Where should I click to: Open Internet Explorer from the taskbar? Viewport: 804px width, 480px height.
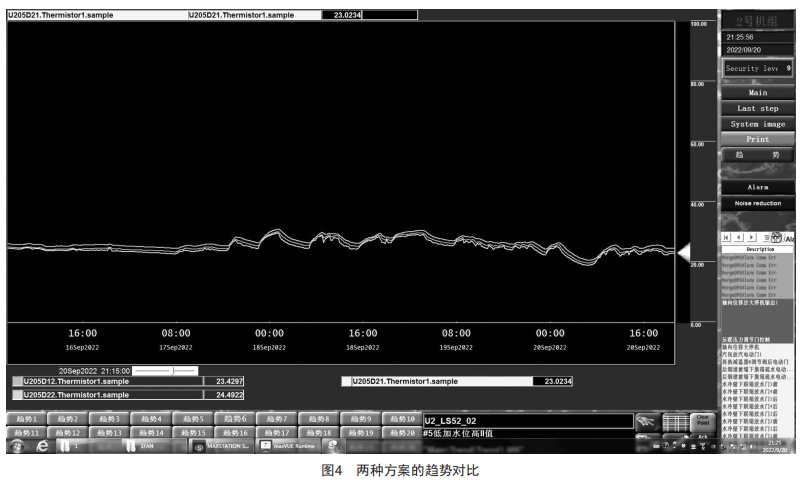tap(43, 447)
